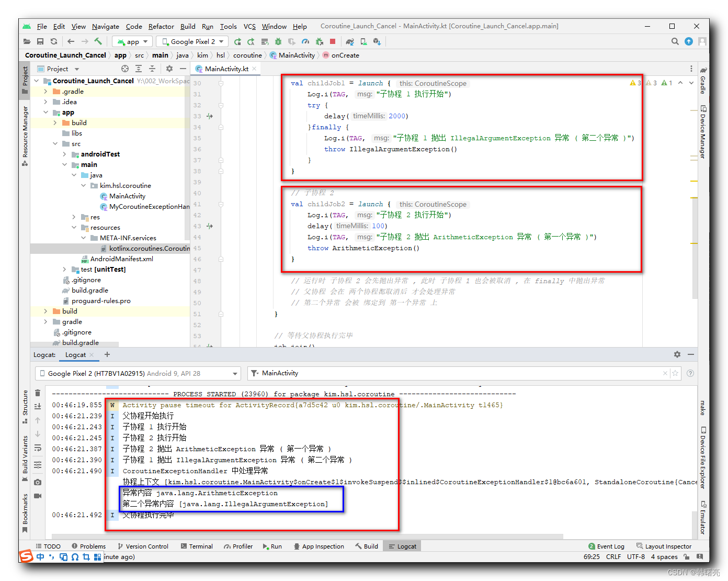This screenshot has width=728, height=581.
Task: Select AndroidManifest.xml in project tree
Action: 117,259
